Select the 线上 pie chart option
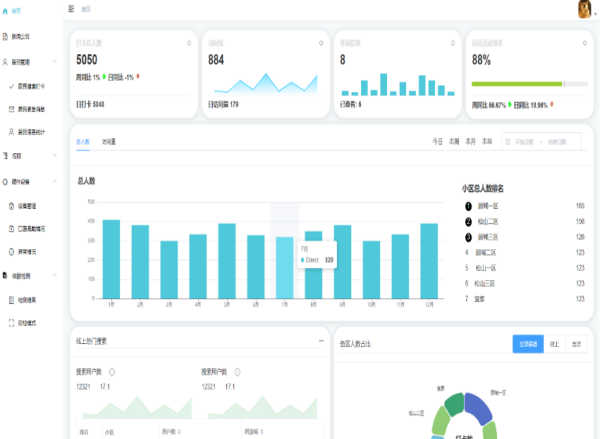The height and width of the screenshot is (439, 600). (x=554, y=343)
